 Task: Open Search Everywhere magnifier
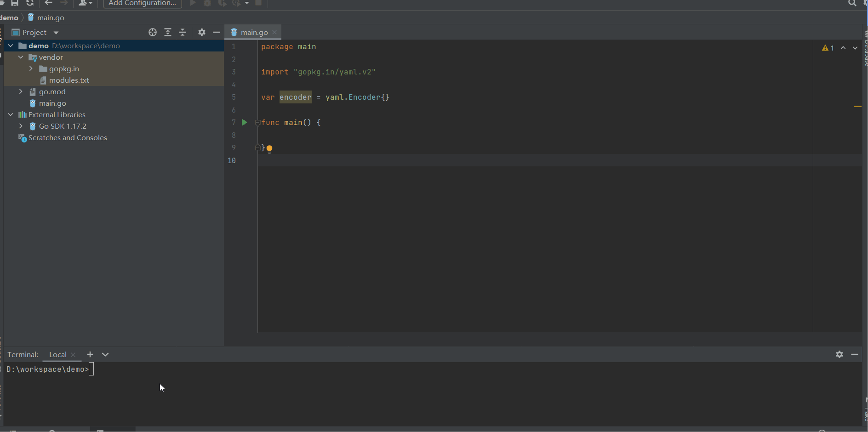pos(852,3)
